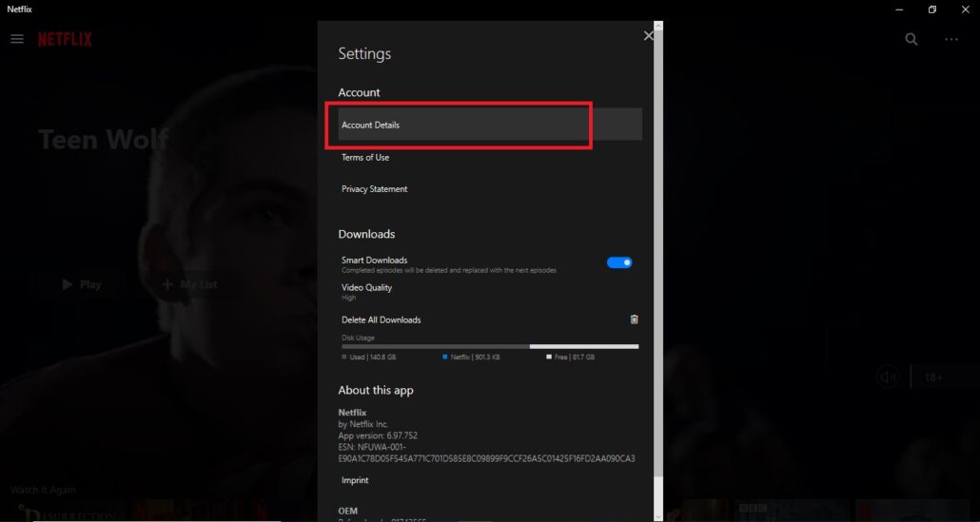Image resolution: width=980 pixels, height=522 pixels.
Task: Play Teen Wolf
Action: 81,284
